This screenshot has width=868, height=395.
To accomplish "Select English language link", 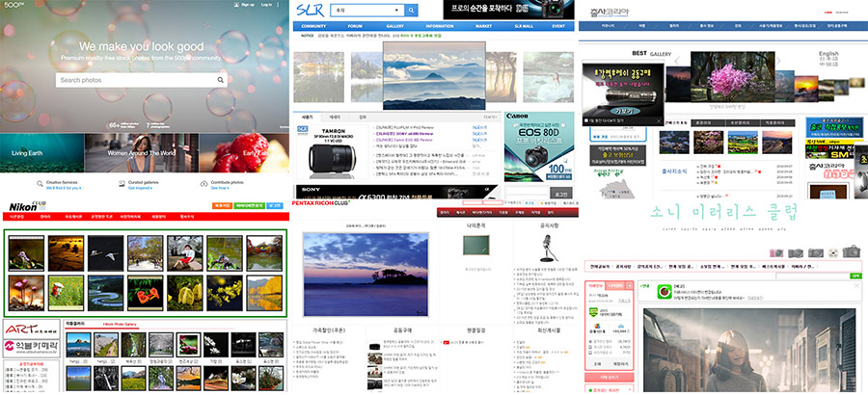I will (x=827, y=54).
